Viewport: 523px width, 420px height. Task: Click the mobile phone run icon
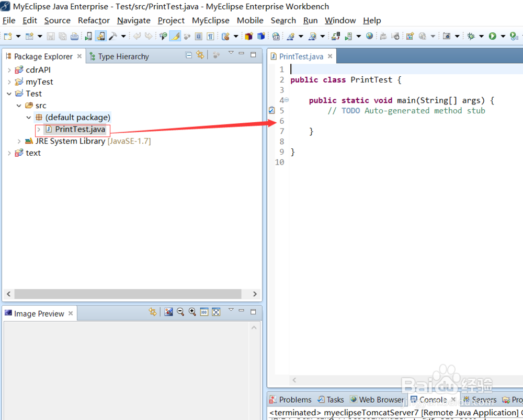[88, 36]
